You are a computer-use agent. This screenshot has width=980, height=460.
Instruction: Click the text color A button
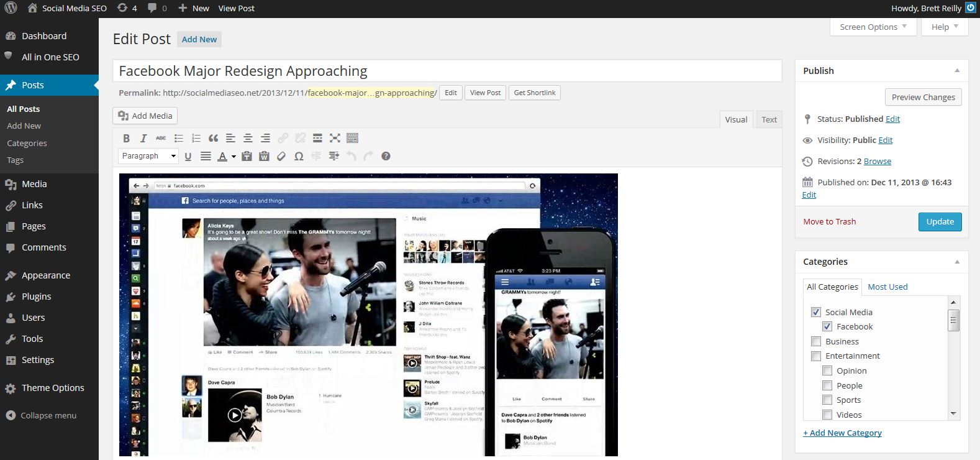point(222,156)
